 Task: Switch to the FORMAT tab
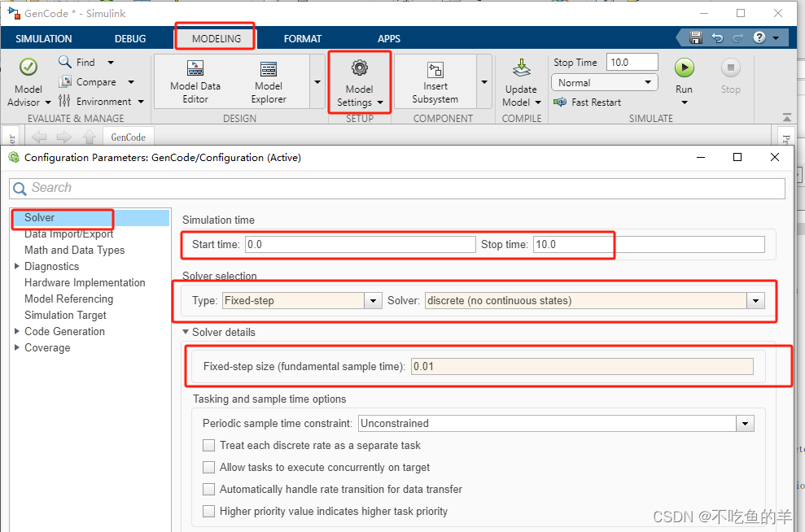303,38
